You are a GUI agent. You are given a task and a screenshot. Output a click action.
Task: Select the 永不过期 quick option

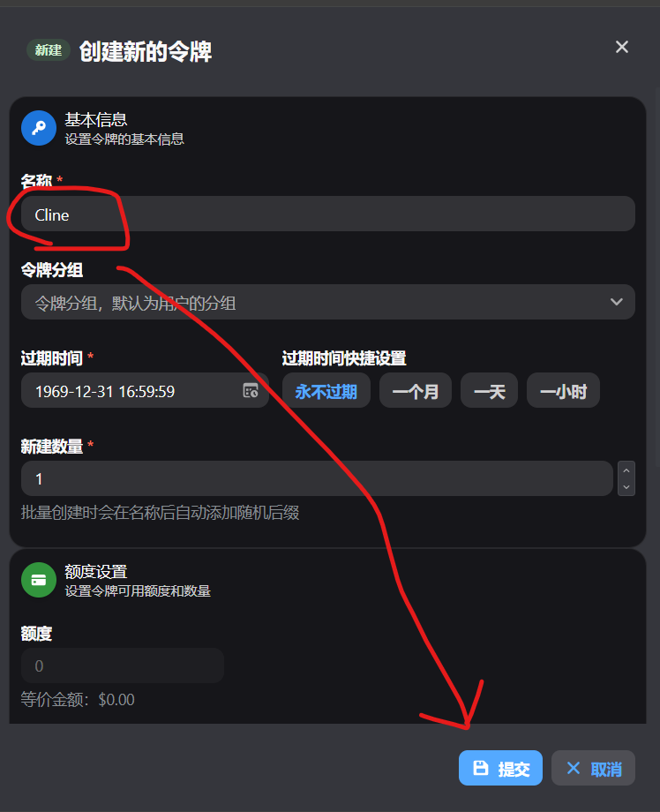pyautogui.click(x=326, y=390)
